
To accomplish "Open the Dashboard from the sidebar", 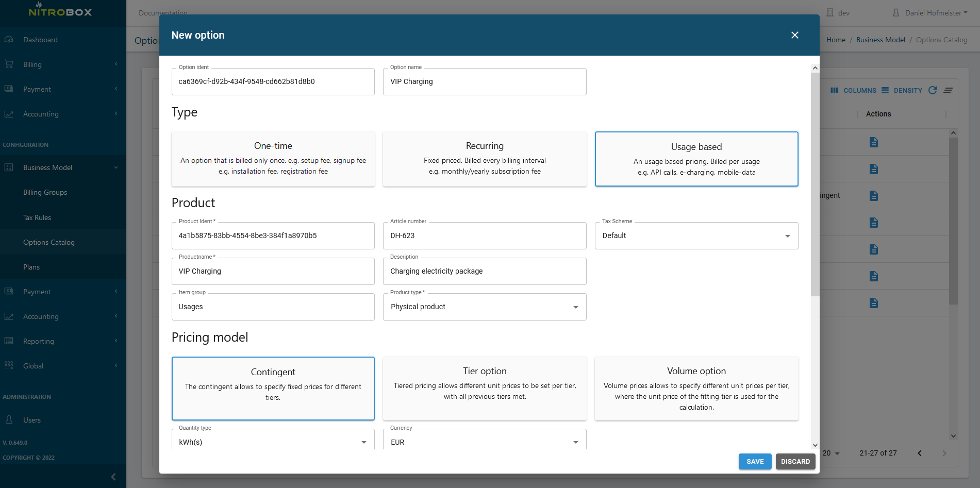I will coord(40,40).
